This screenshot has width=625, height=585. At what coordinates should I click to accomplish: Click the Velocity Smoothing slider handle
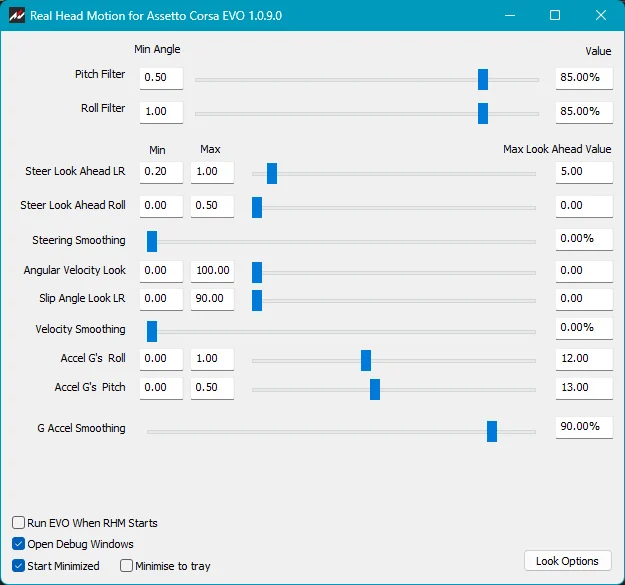pyautogui.click(x=152, y=331)
